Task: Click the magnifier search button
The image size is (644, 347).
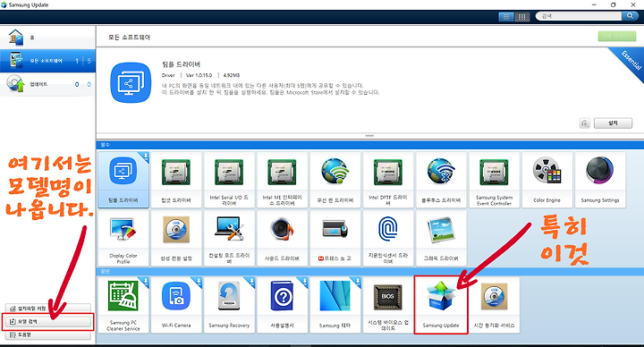Action: (x=630, y=16)
